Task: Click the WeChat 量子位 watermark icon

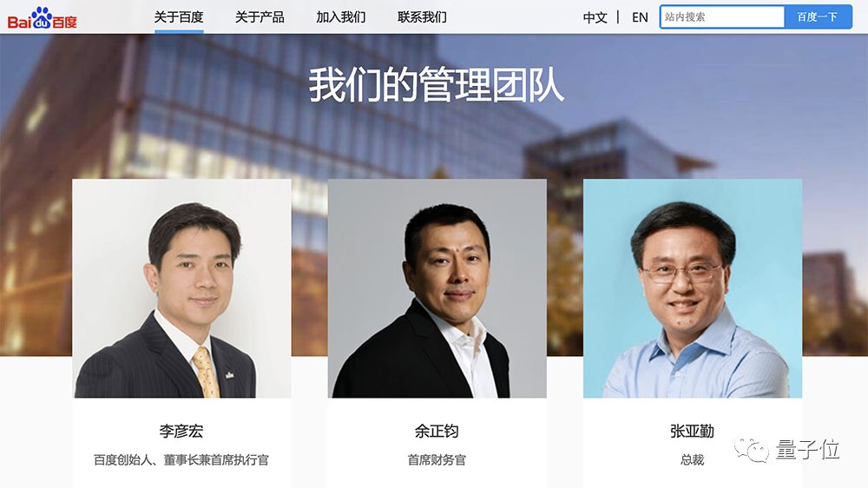Action: (x=751, y=449)
